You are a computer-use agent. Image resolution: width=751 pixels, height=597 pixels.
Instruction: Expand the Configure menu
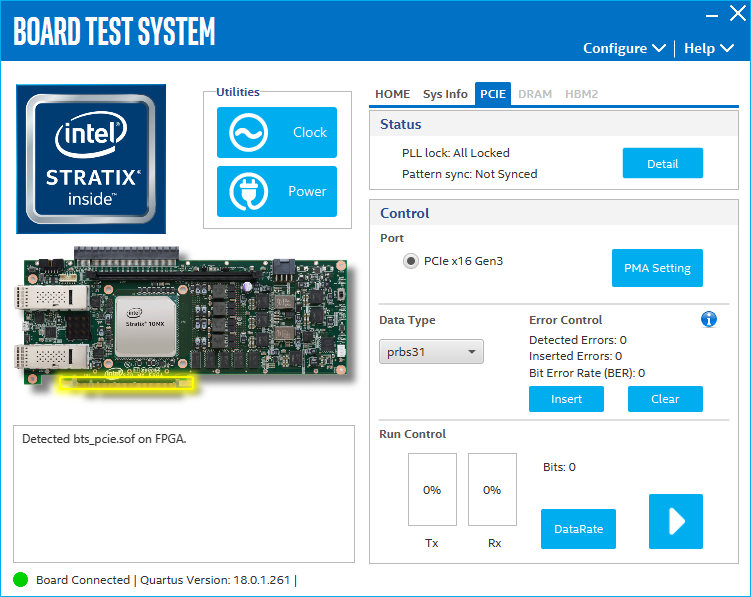[x=624, y=48]
